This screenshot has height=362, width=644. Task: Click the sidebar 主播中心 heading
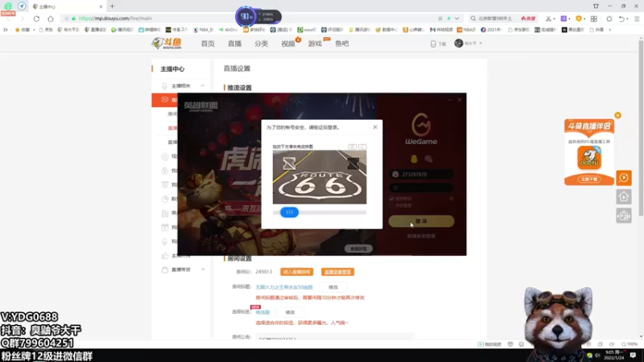(172, 69)
